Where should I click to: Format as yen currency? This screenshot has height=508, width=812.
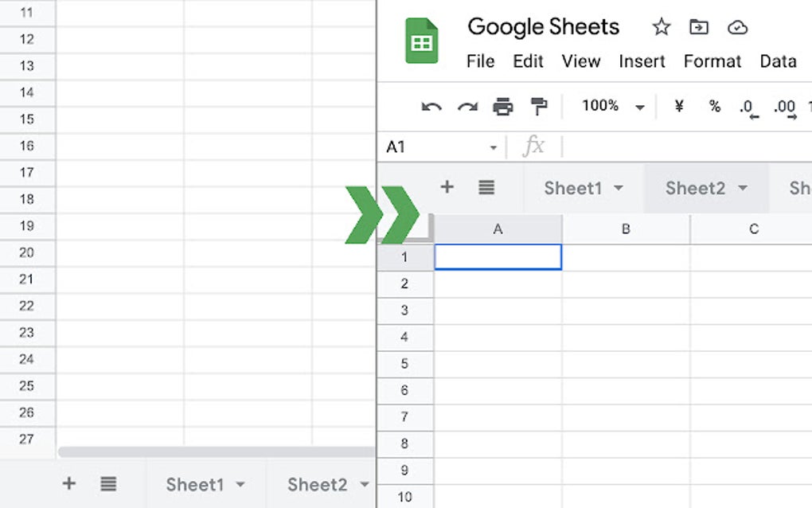[x=679, y=107]
